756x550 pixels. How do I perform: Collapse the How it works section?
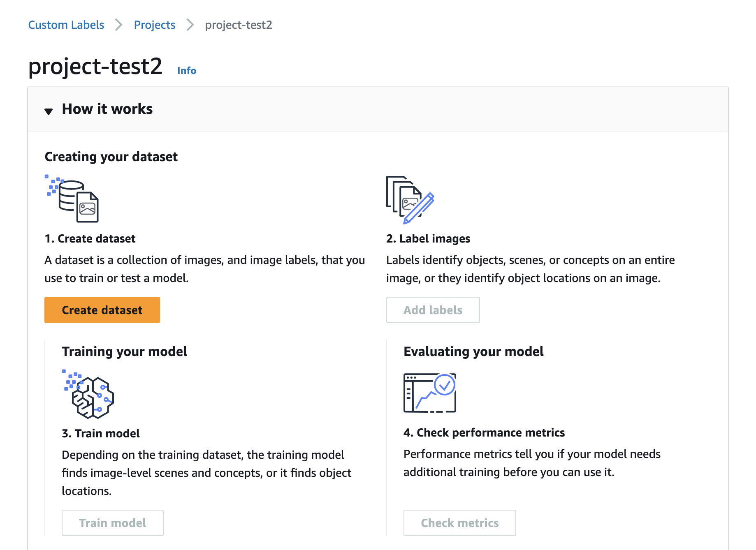point(49,111)
